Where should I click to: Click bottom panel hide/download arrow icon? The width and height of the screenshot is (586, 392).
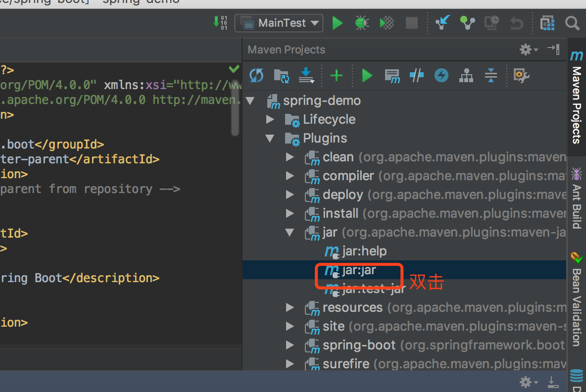point(553,382)
